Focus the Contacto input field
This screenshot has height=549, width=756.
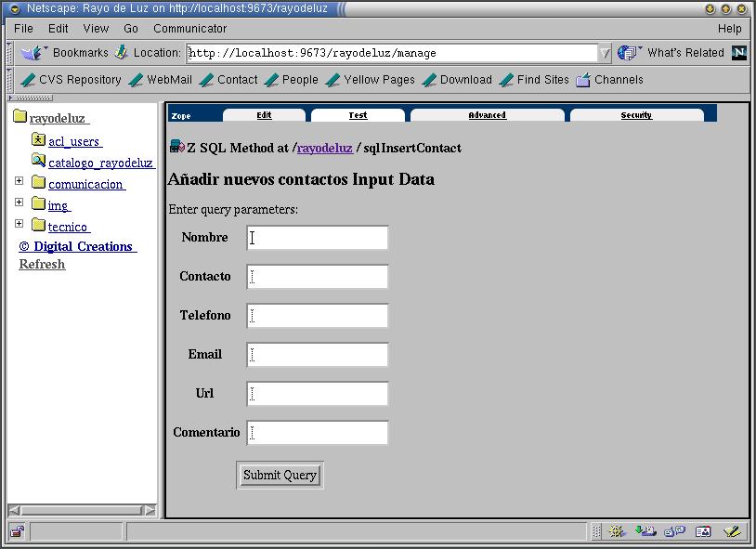[x=318, y=277]
